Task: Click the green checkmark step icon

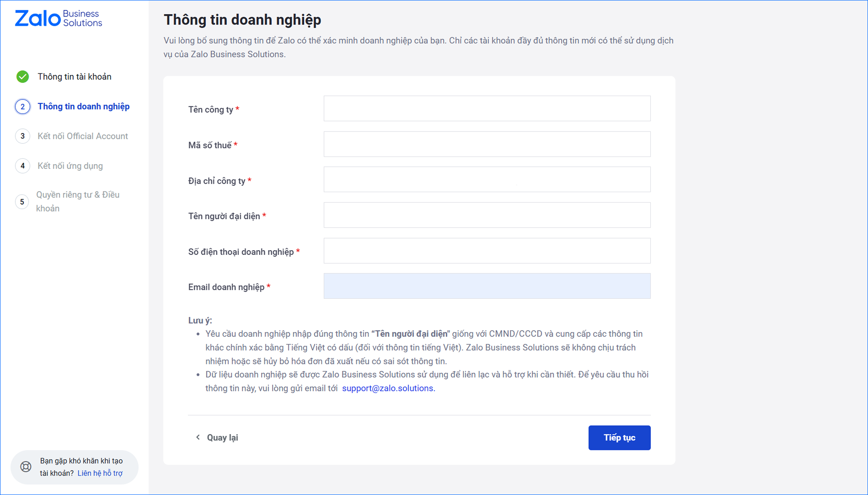Action: point(23,77)
